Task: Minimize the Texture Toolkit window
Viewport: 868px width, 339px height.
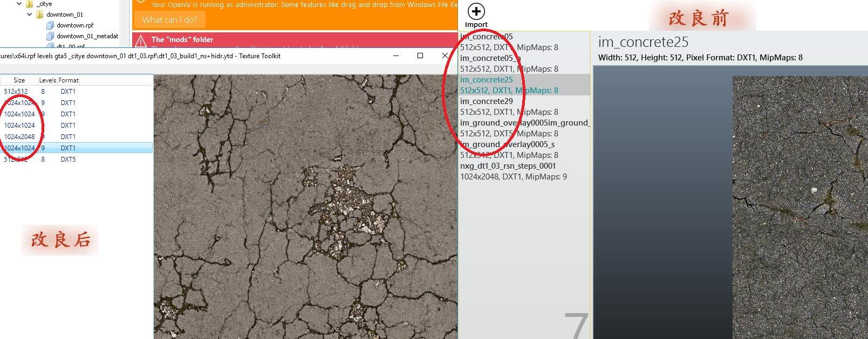Action: tap(396, 56)
